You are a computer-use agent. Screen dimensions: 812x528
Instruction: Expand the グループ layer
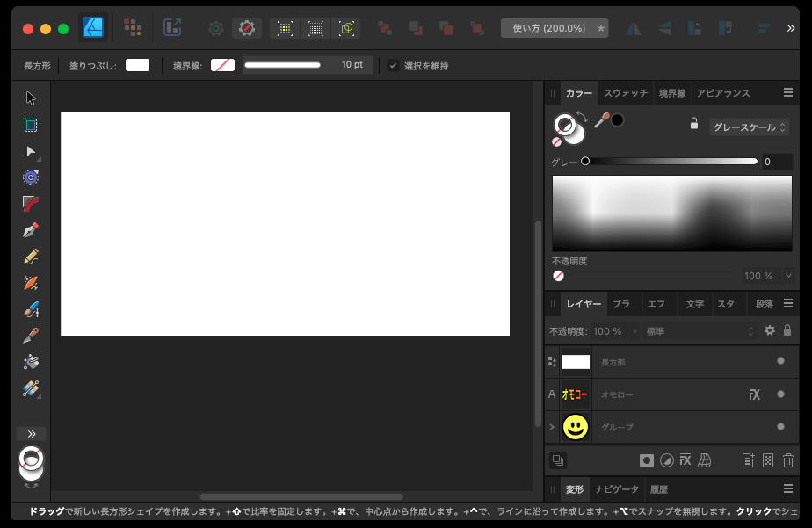tap(551, 427)
